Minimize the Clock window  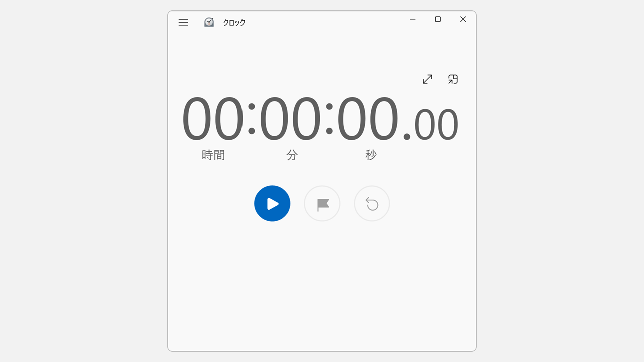point(413,19)
